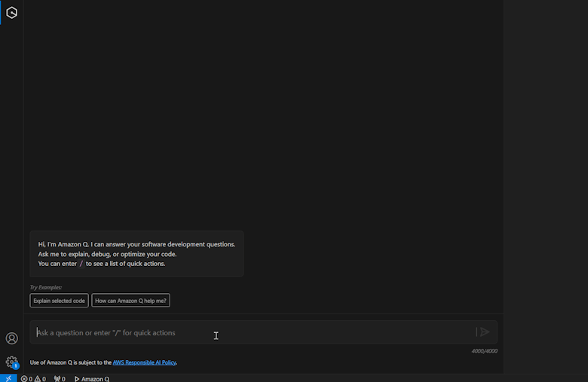The width and height of the screenshot is (588, 382).
Task: Click the red slash in greeting message
Action: pyautogui.click(x=81, y=264)
